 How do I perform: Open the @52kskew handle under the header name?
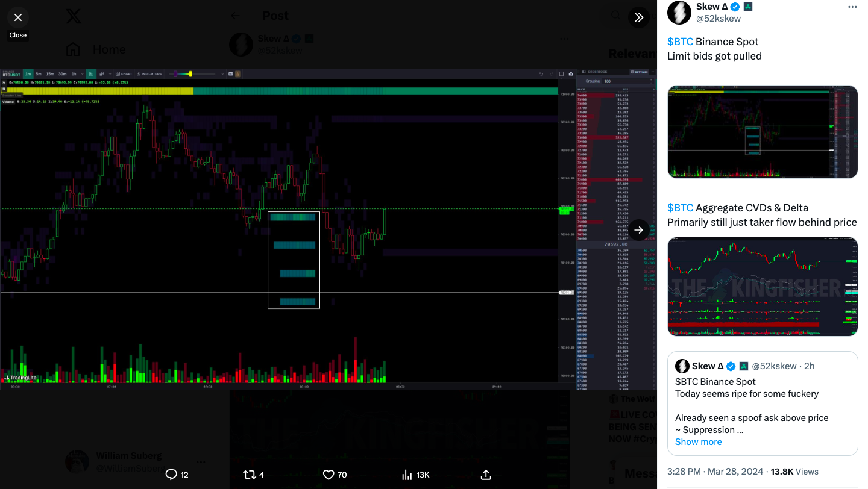tap(719, 19)
